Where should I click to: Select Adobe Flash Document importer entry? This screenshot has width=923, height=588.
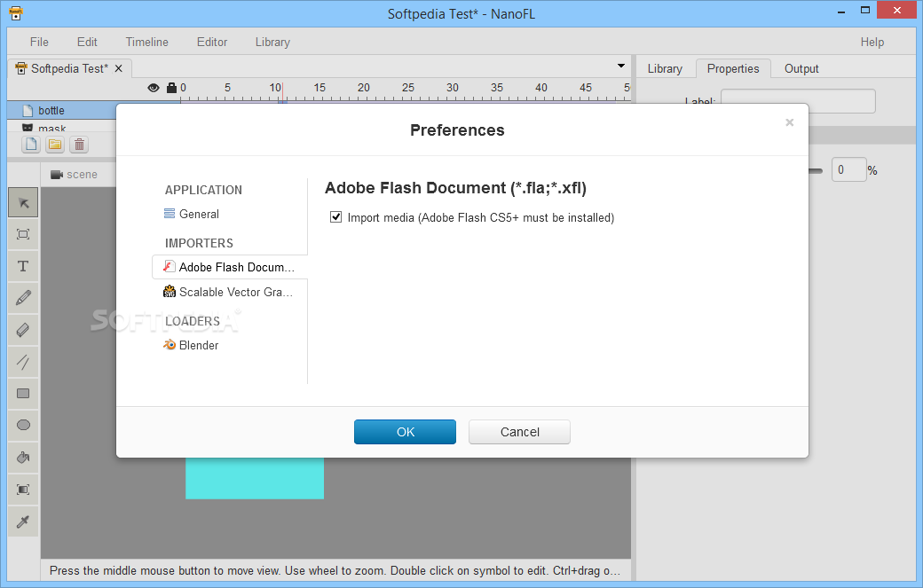pos(230,267)
